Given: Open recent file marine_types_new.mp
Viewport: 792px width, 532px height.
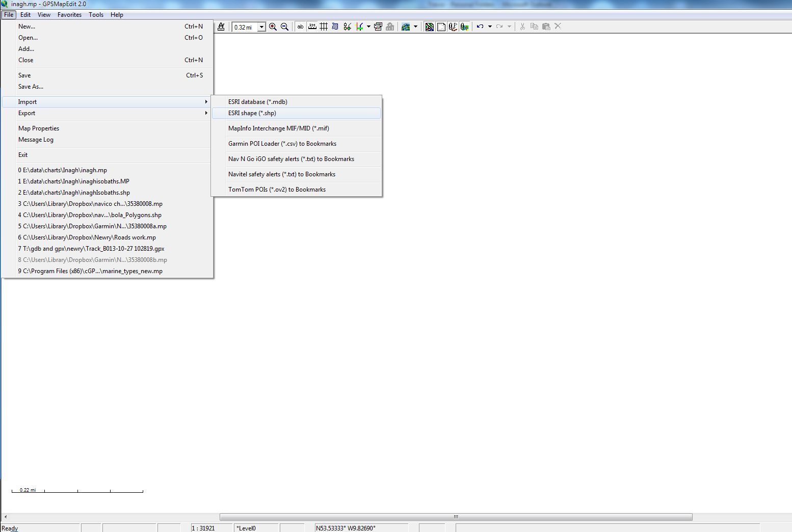Looking at the screenshot, I should (107, 271).
